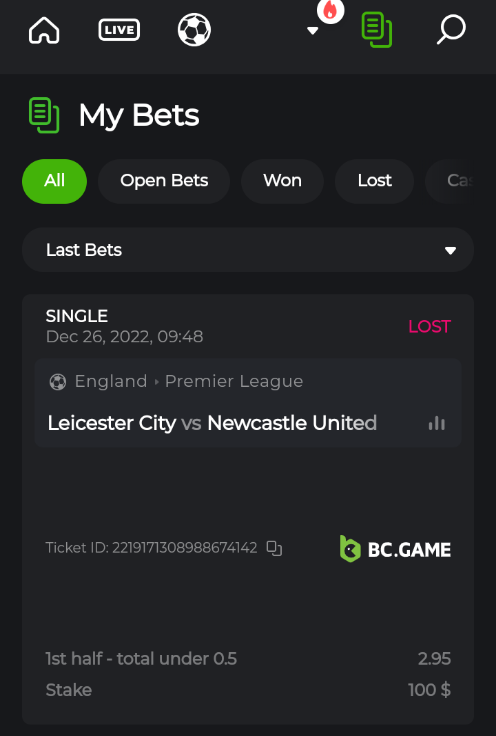Open the green bet slip icon in header
The image size is (496, 736).
[377, 30]
